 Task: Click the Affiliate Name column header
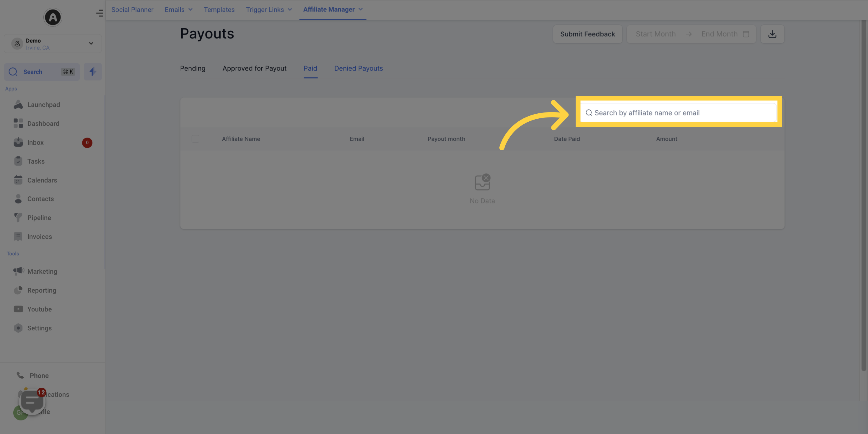[241, 139]
